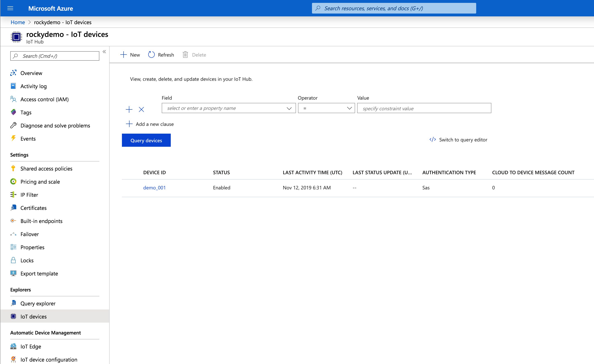Click the IoT Hub overview icon
This screenshot has height=364, width=594.
coord(14,73)
